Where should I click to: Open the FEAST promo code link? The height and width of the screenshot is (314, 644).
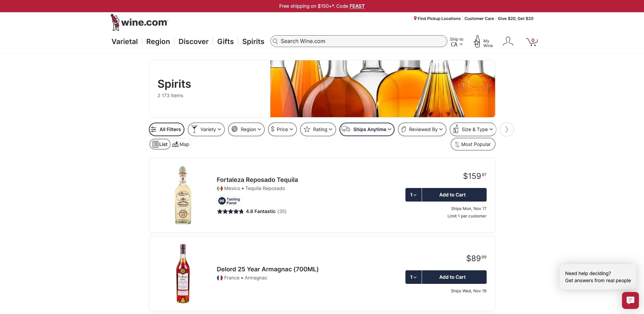point(357,6)
